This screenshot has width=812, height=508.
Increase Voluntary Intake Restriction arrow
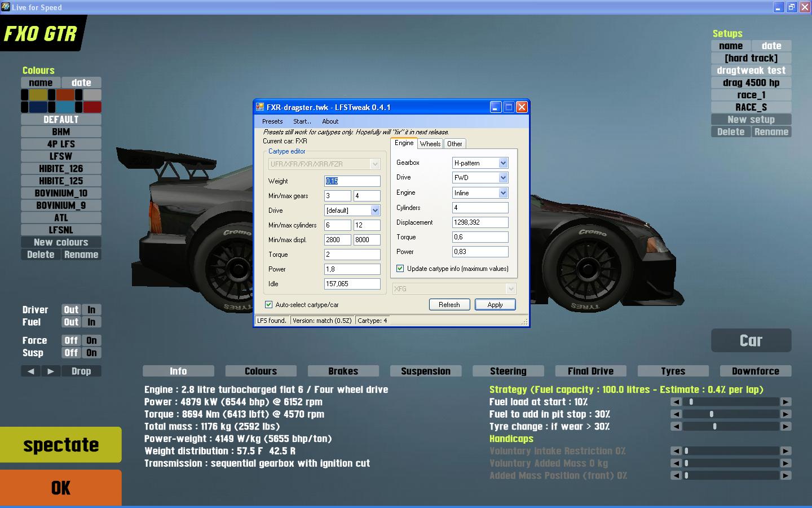tap(785, 451)
